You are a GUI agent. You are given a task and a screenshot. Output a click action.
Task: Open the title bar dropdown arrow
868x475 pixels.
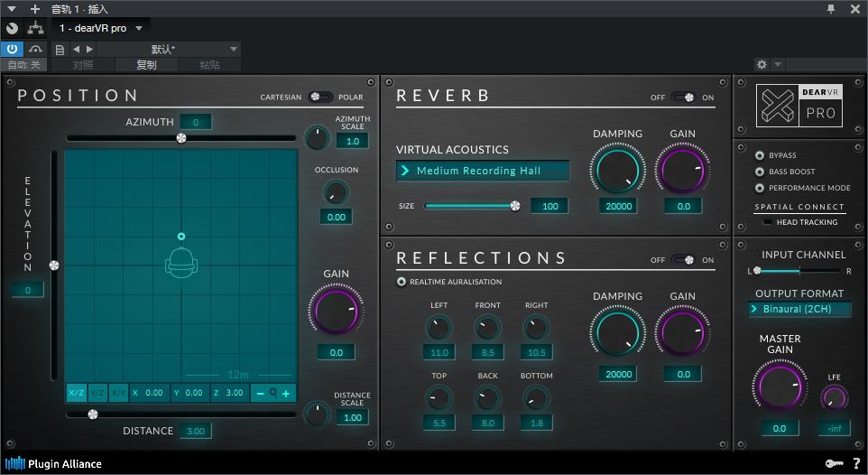[x=12, y=9]
